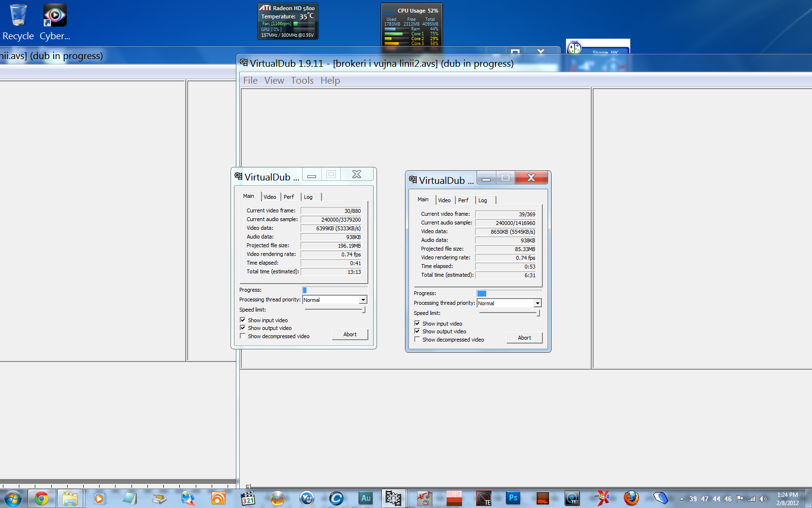Open the RX taskbar icon
Viewport: 812px width, 508px height.
tap(543, 498)
